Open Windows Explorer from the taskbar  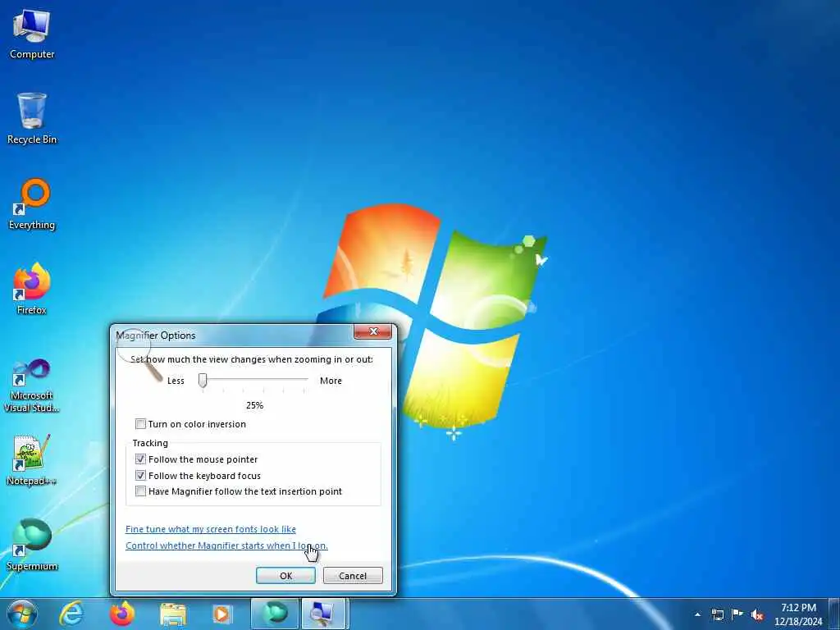click(x=172, y=614)
